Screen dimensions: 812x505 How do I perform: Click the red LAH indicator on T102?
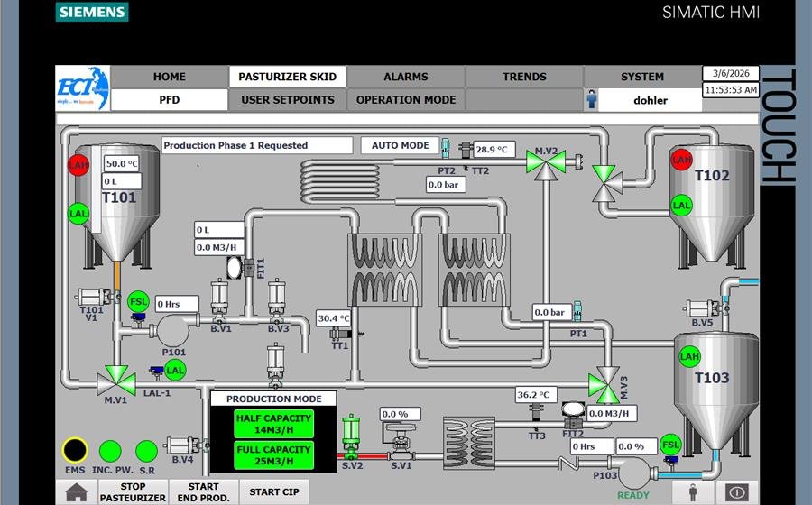click(681, 160)
